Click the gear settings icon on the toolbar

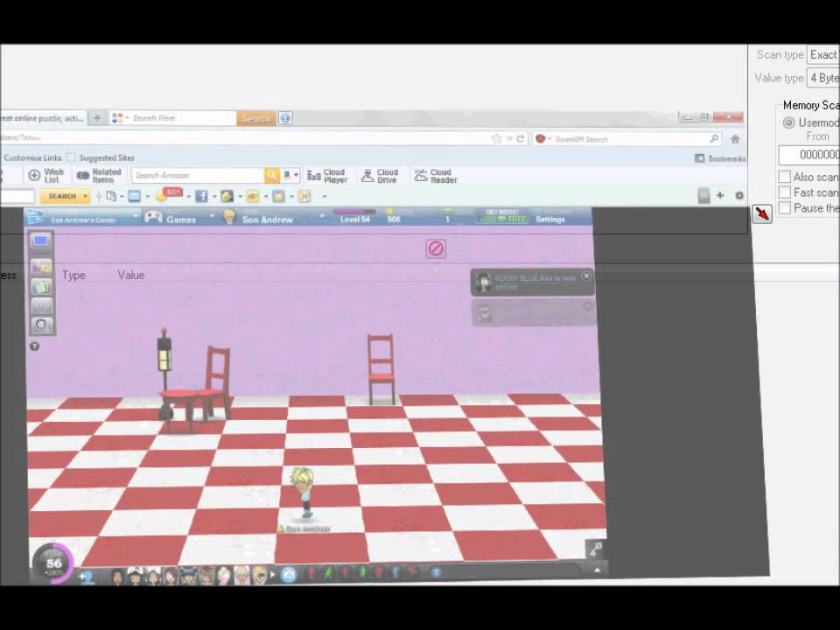739,195
